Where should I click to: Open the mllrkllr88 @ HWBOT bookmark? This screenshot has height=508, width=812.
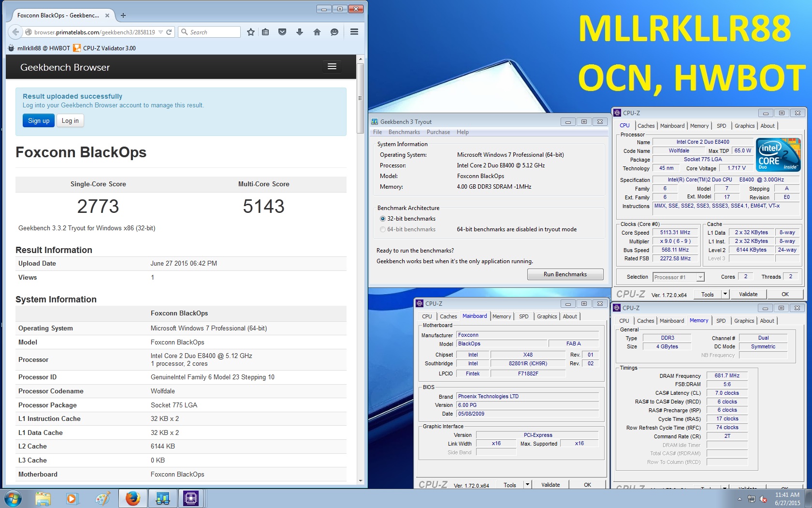click(39, 48)
